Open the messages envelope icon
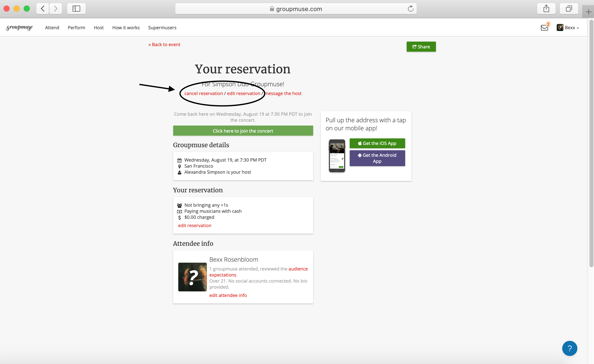594x364 pixels. coord(544,28)
